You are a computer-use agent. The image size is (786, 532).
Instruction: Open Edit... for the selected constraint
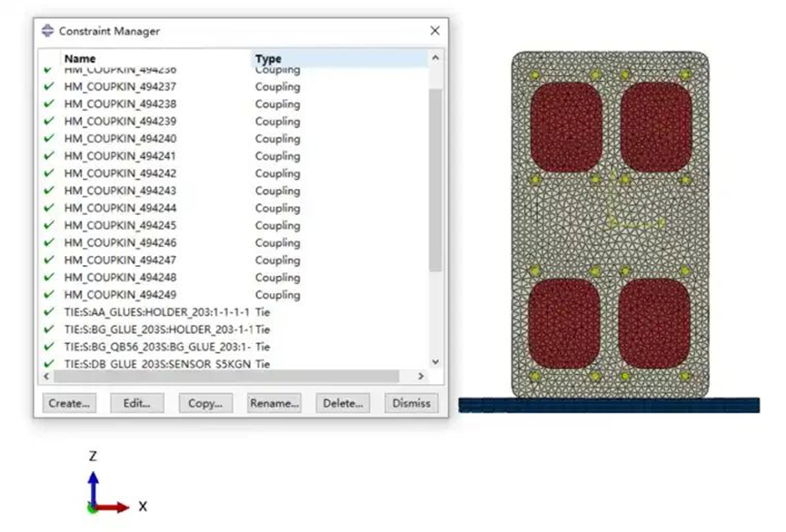137,403
